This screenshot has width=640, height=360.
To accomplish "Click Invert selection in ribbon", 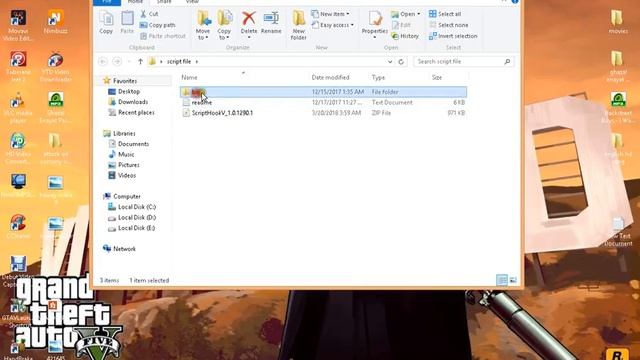I will (x=453, y=36).
